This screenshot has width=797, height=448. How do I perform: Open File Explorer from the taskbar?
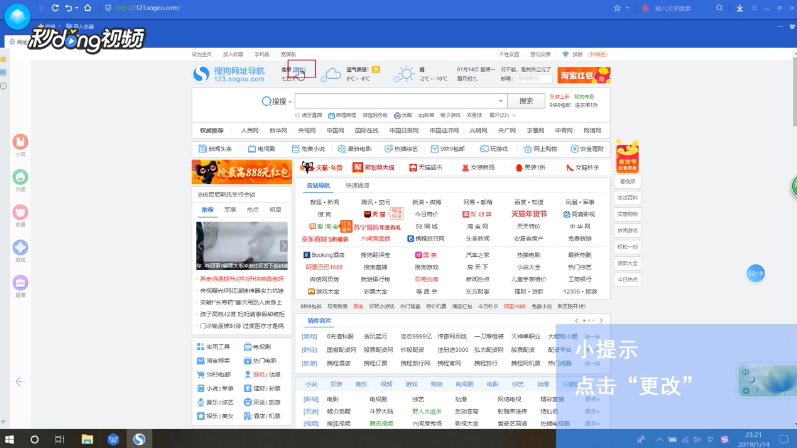coord(87,439)
